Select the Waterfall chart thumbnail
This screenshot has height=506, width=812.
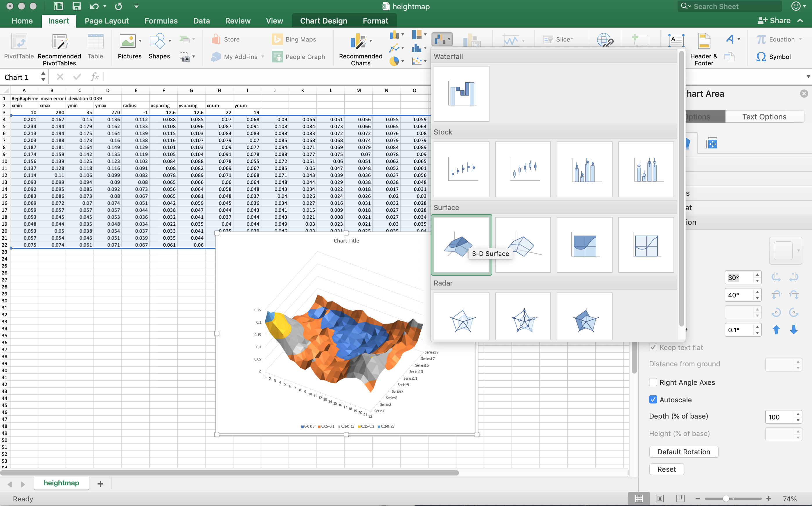pos(461,94)
